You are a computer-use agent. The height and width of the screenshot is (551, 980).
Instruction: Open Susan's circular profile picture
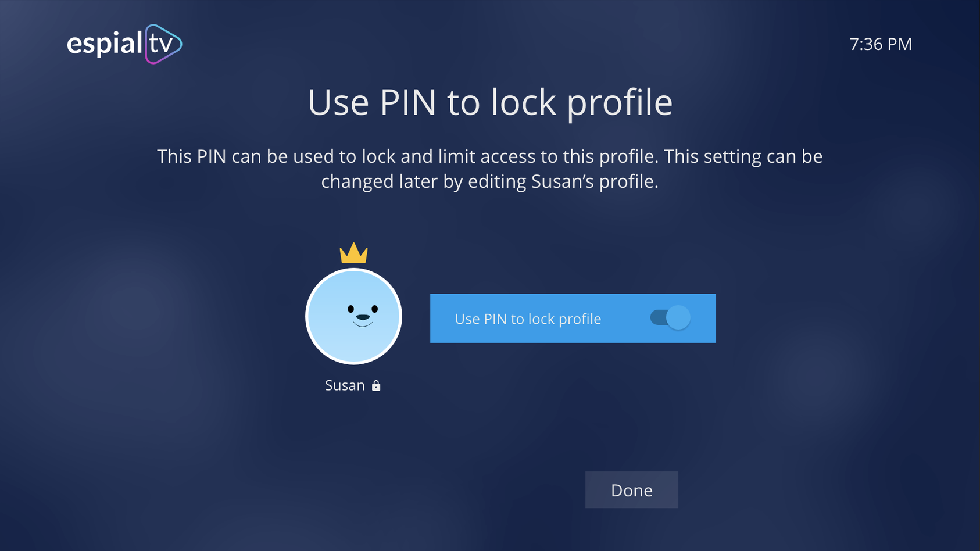click(353, 316)
